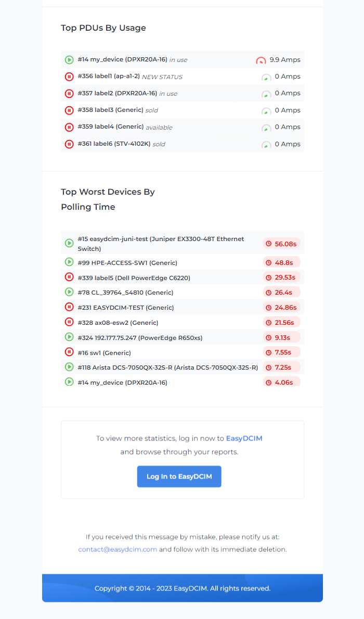Open #118 Arista DCS-7050QX-32S-R device entry

click(182, 367)
